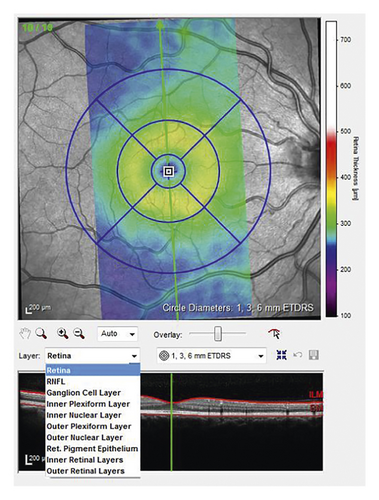This screenshot has height=500, width=379.
Task: Choose Inner Retinal Layers option
Action: click(x=93, y=460)
